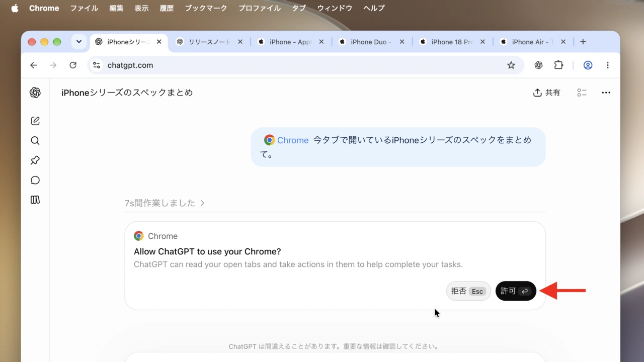Close the iPhoneシリーズ tab
644x362 pixels.
(x=159, y=42)
